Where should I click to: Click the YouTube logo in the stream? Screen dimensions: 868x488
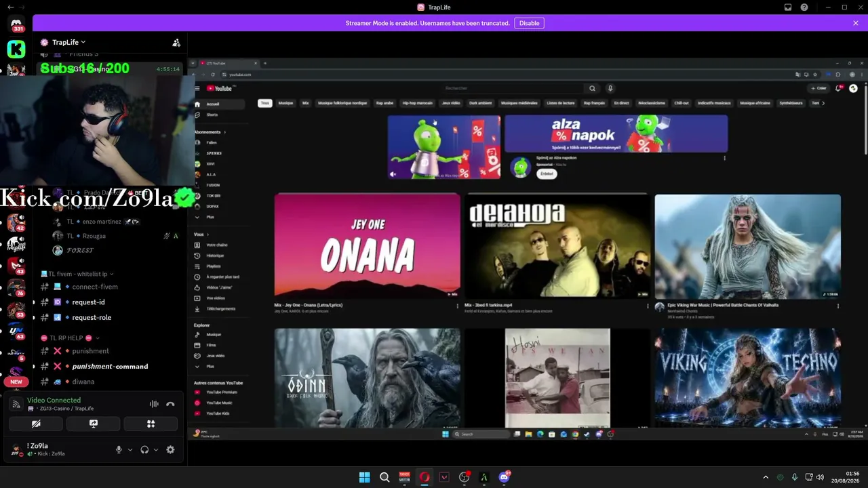coord(219,88)
